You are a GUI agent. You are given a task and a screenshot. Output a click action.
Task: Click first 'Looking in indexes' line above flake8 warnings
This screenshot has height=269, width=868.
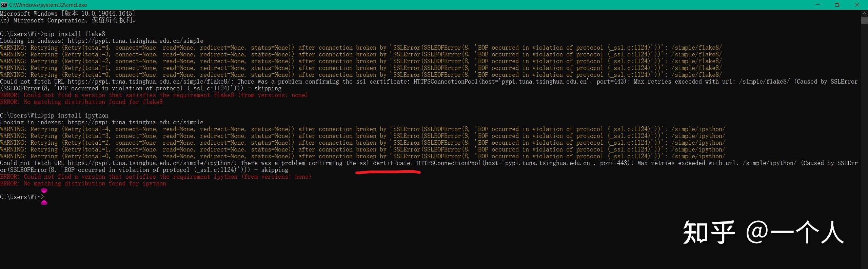(x=102, y=41)
